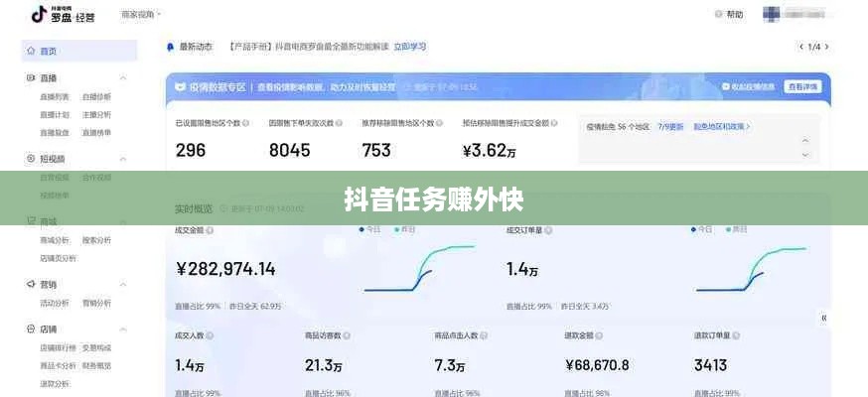Click the 店铺 shop icon

point(31,329)
